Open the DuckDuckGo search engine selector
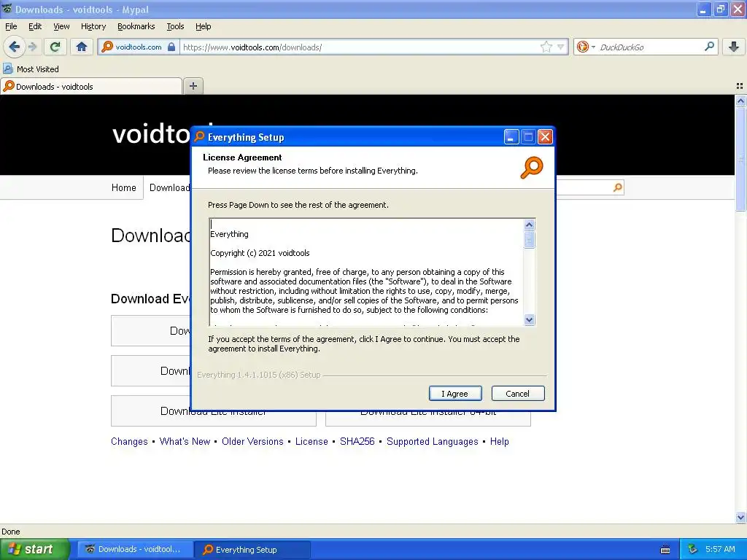 click(x=586, y=47)
